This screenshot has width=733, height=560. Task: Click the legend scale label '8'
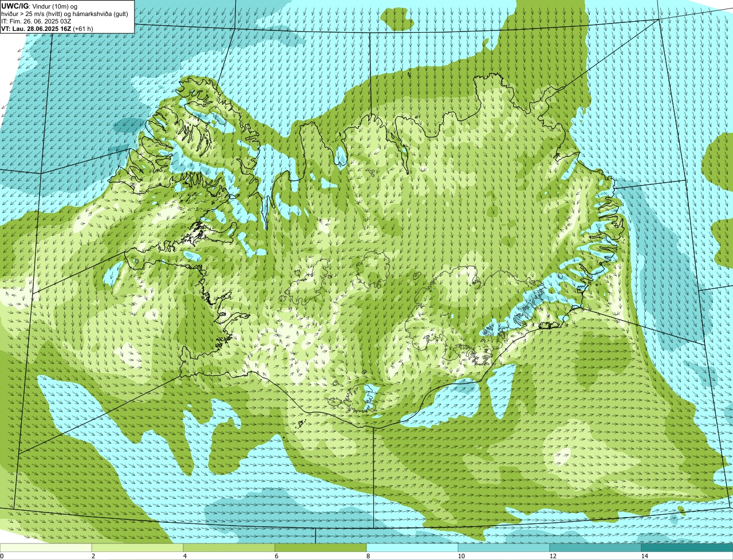[x=368, y=556]
